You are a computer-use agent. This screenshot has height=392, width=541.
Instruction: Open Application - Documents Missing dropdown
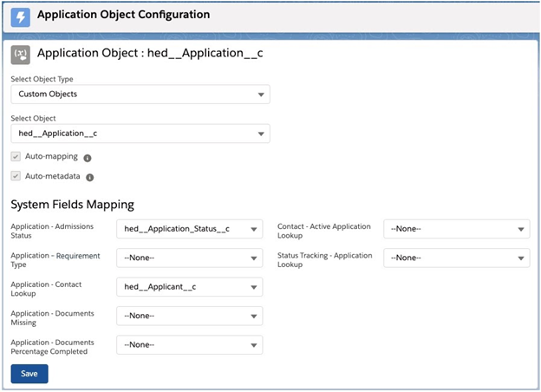pyautogui.click(x=189, y=317)
